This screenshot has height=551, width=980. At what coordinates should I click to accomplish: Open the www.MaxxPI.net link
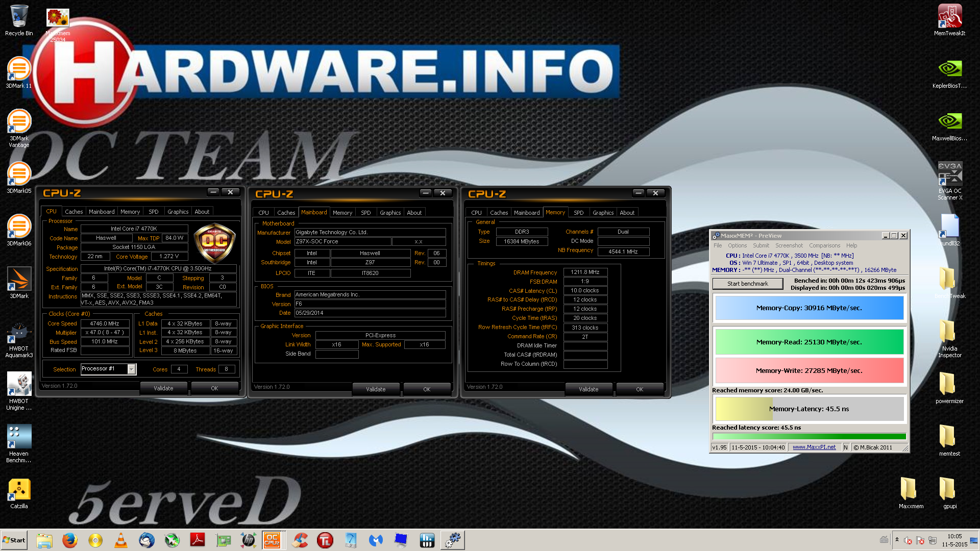814,447
